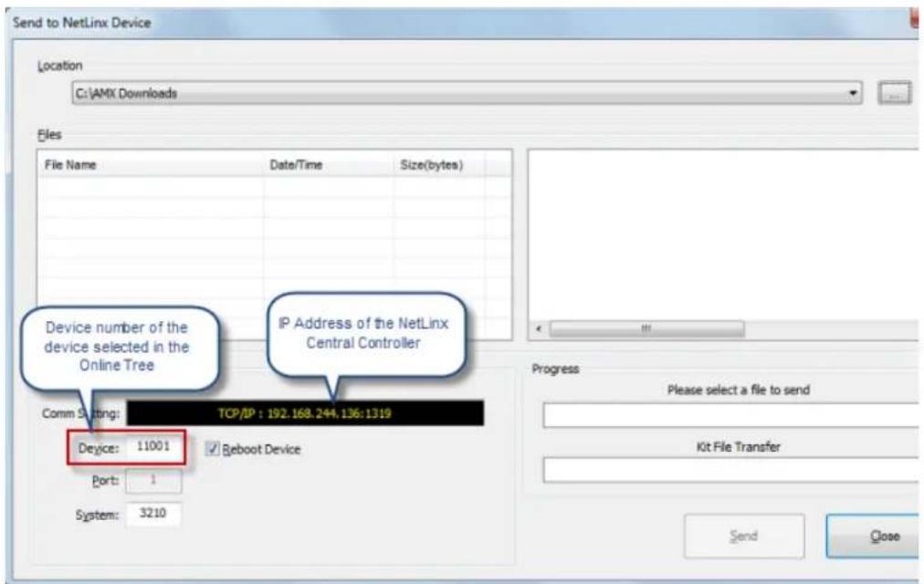Viewport: 924px width, 584px height.
Task: Click the Progress group label
Action: click(555, 370)
